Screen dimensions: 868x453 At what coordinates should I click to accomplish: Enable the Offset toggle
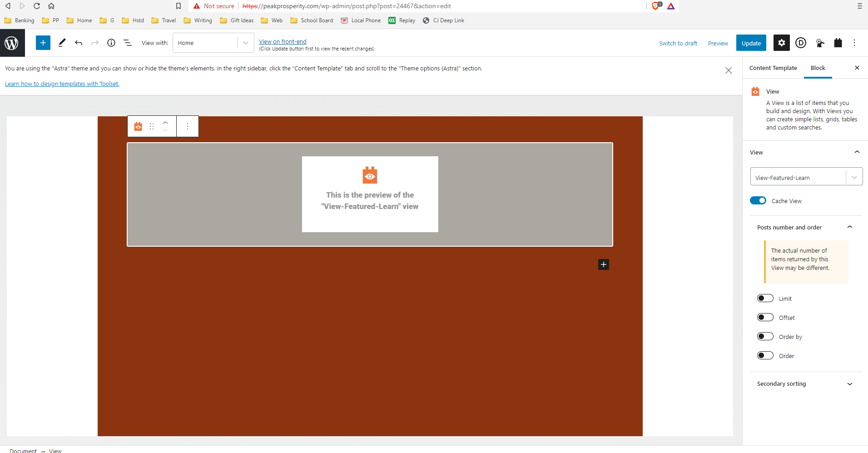coord(765,317)
